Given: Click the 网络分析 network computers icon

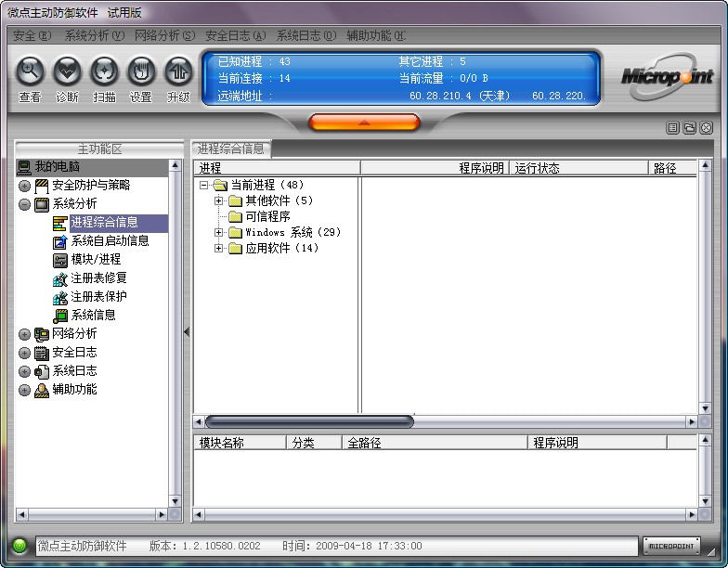Looking at the screenshot, I should [x=41, y=334].
